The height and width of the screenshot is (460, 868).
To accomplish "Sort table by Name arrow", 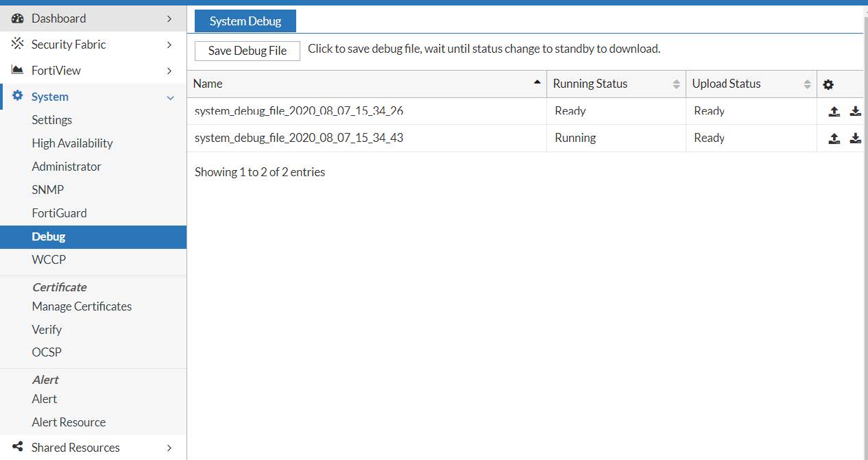I will [537, 82].
